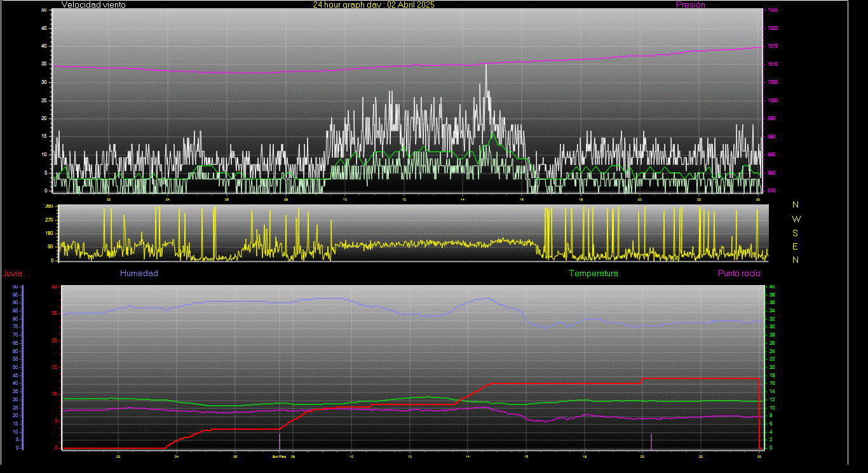Screen dimensions: 868x473
Task: Click the "180" value on the wind direction axis
Action: click(x=49, y=233)
